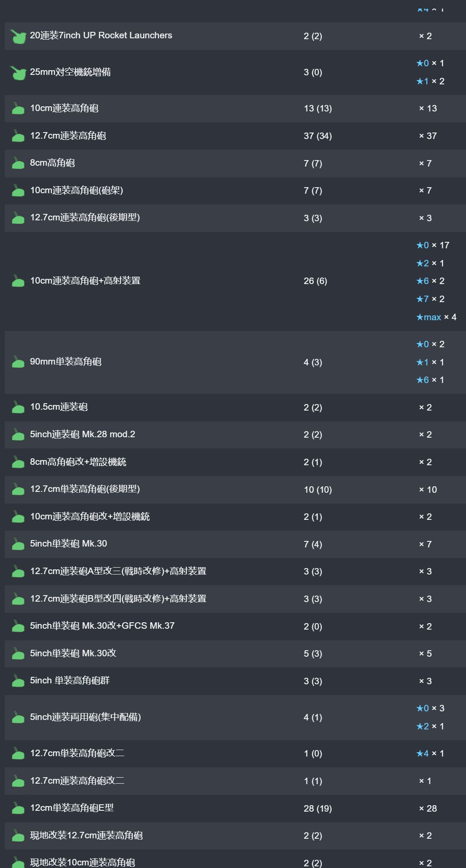The image size is (466, 868).
Task: Click the icon for 12.7cm単装高角砲(後期型)
Action: (x=18, y=489)
